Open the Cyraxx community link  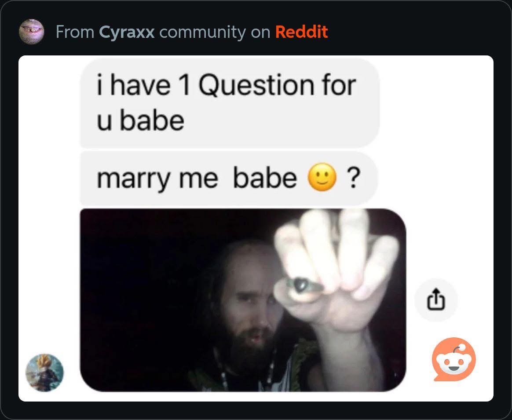tap(127, 32)
